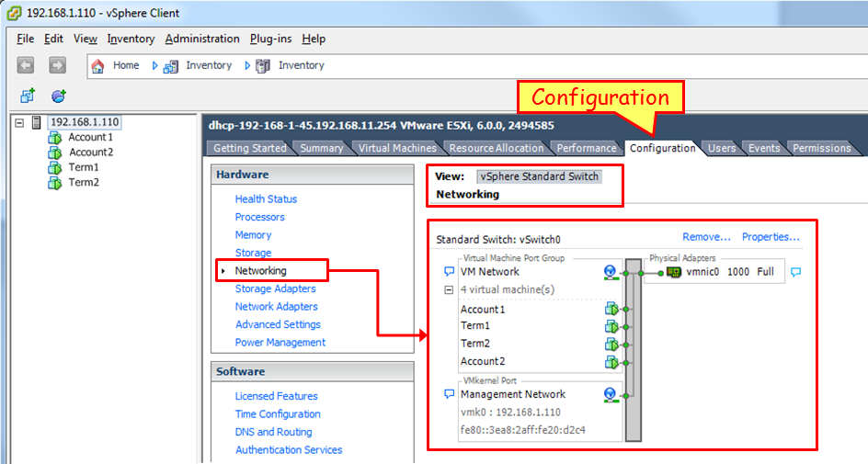Click the host server icon for 192.168.1.110
This screenshot has width=868, height=464.
(x=37, y=122)
